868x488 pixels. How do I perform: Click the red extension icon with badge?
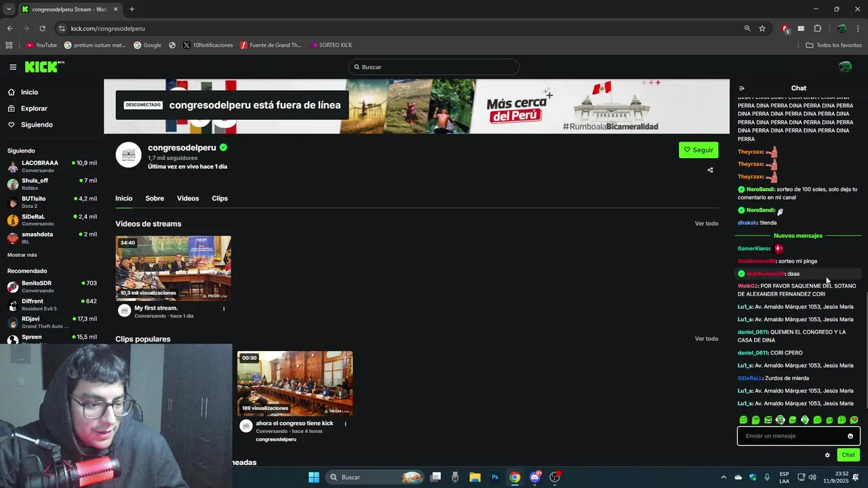click(785, 28)
